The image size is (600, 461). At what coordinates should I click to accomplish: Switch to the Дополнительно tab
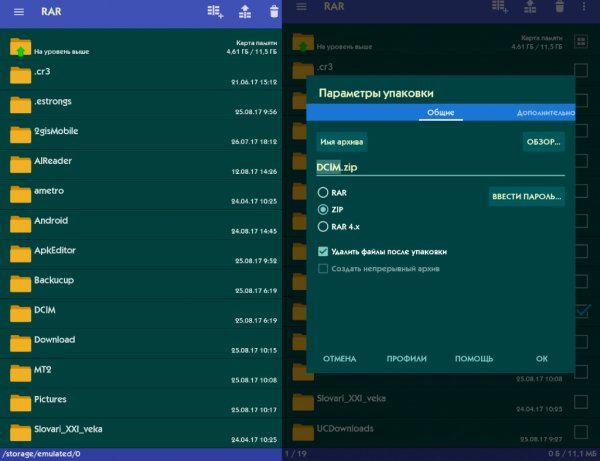point(545,112)
